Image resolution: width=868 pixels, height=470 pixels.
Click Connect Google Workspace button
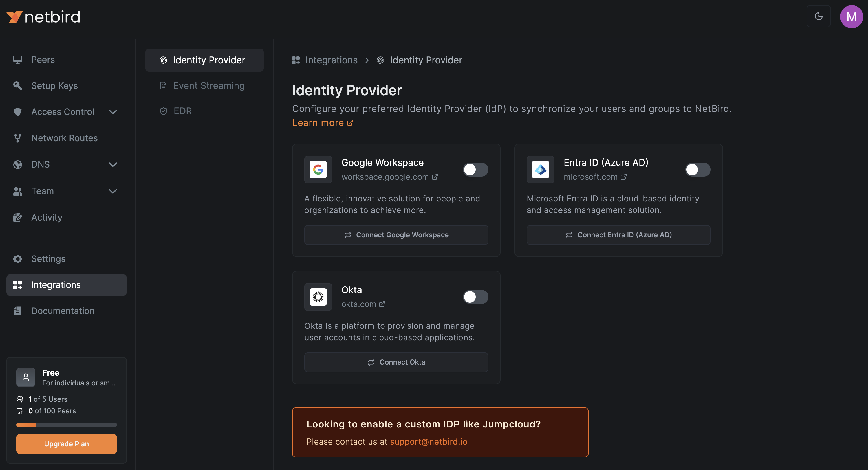pos(396,235)
